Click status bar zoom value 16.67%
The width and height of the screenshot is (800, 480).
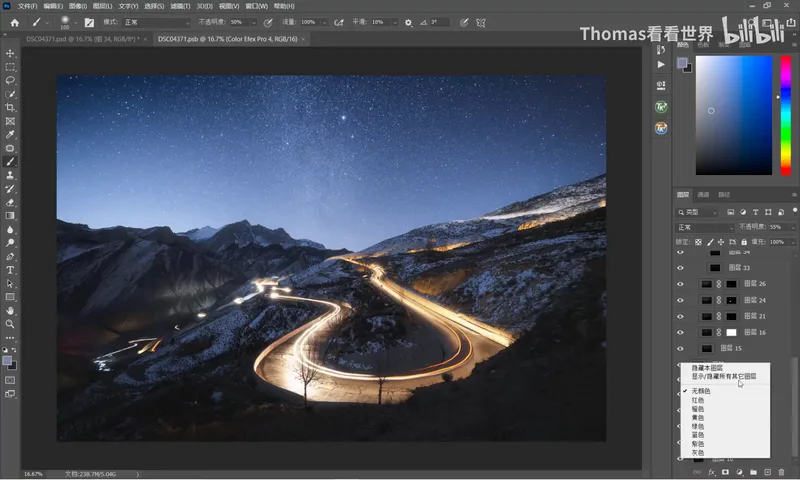click(x=33, y=474)
